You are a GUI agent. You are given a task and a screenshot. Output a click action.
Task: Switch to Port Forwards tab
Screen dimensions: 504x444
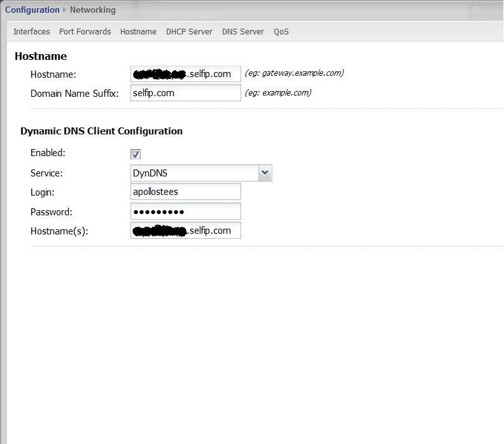pyautogui.click(x=85, y=31)
